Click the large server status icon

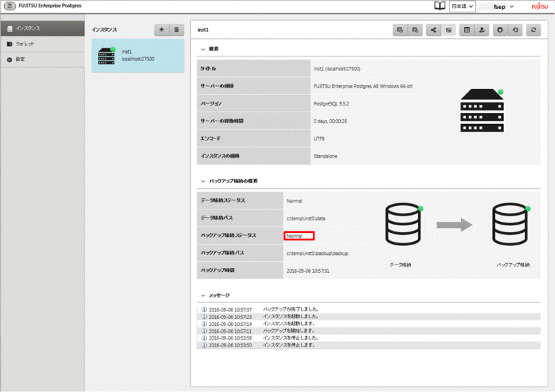pyautogui.click(x=482, y=110)
